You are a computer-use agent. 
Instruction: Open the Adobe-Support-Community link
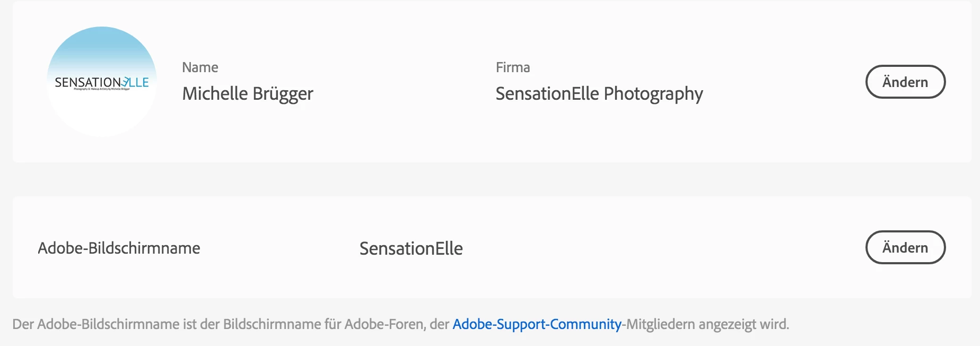(x=537, y=324)
